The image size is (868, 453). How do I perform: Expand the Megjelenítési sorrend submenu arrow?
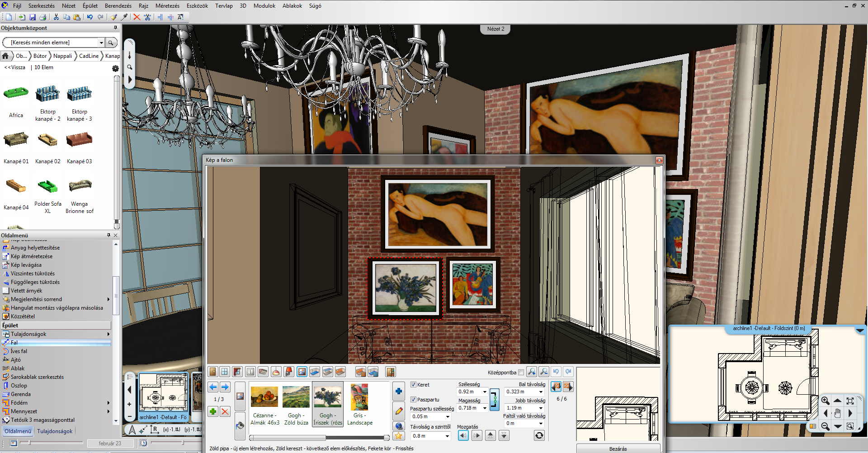click(108, 299)
